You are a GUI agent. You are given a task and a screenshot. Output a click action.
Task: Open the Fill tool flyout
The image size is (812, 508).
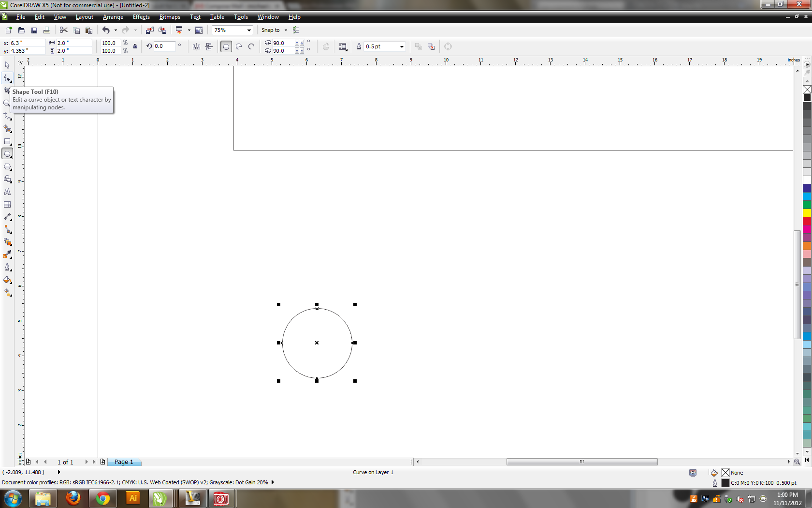point(7,280)
